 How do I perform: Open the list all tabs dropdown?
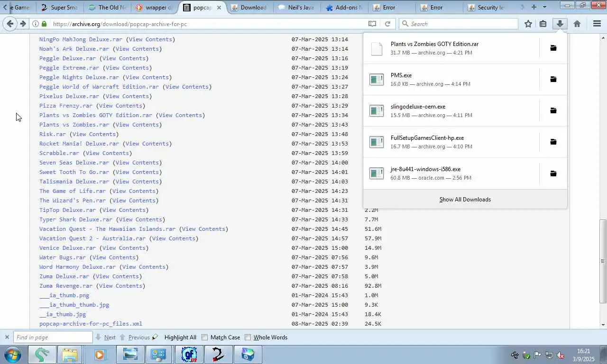pyautogui.click(x=544, y=7)
